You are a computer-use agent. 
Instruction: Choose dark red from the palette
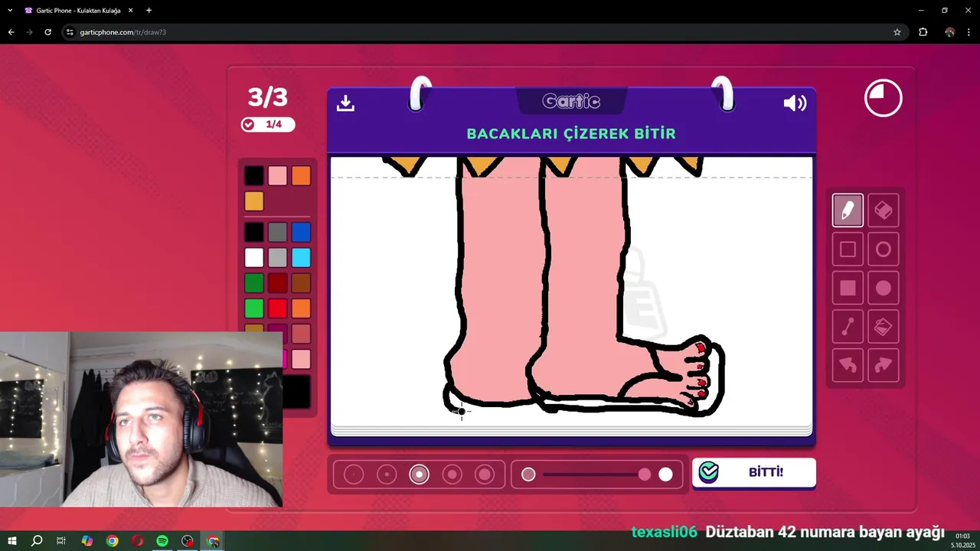coord(278,283)
